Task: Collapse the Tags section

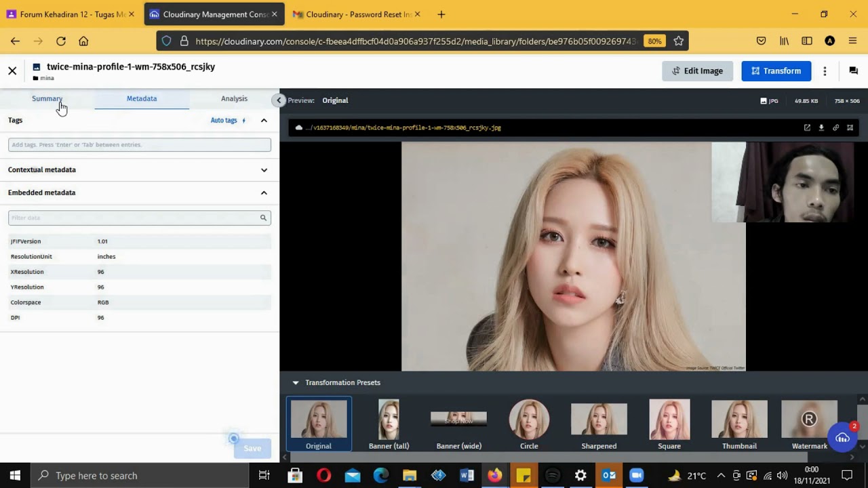Action: [264, 121]
